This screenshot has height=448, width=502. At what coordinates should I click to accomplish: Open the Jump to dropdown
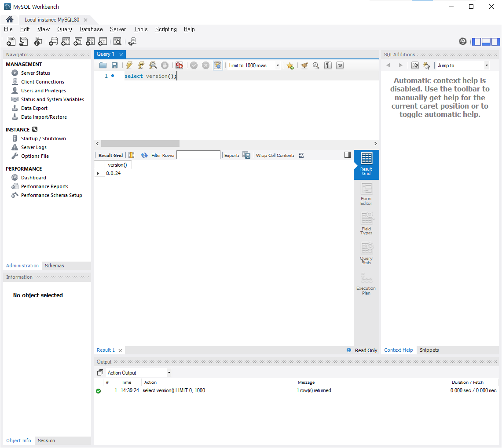[x=463, y=65]
